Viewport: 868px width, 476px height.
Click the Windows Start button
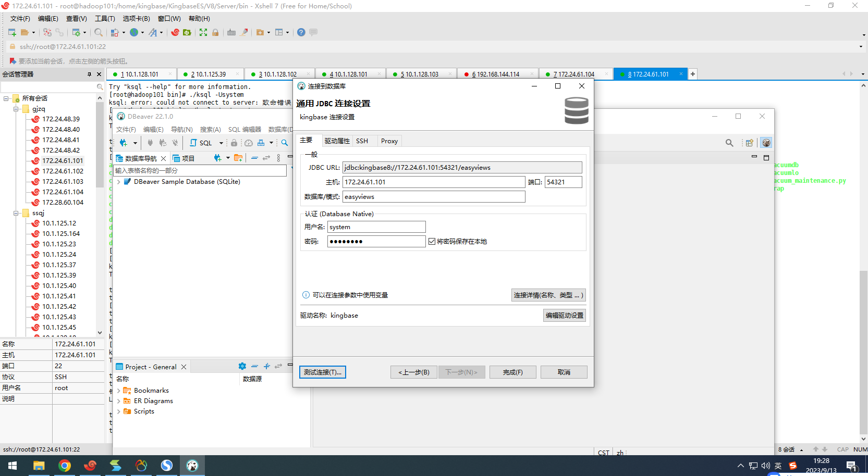(x=13, y=466)
